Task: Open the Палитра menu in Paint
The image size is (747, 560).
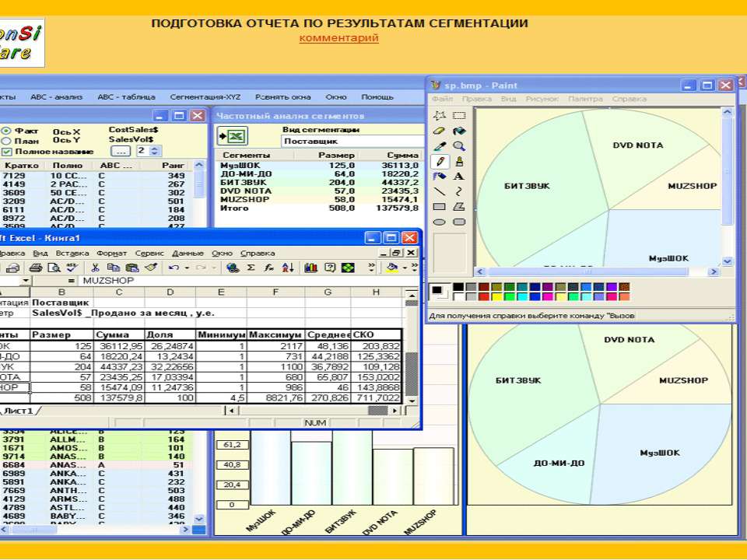Action: pos(585,99)
